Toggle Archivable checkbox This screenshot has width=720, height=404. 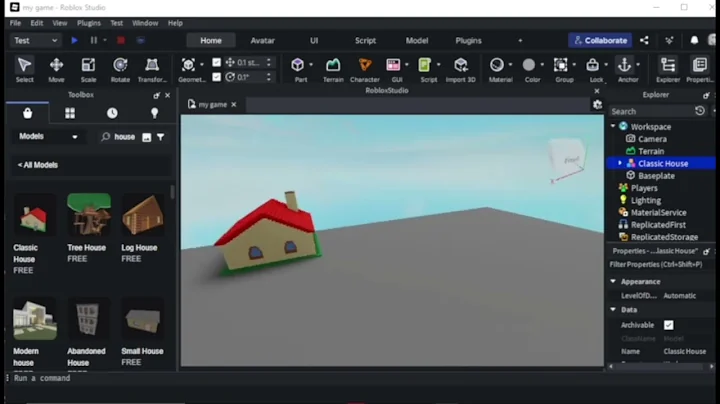coord(669,325)
